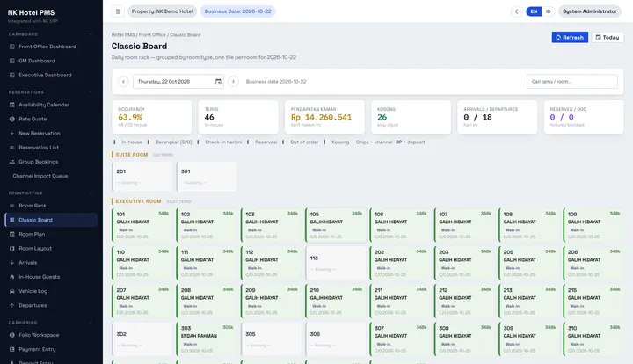Image resolution: width=633 pixels, height=364 pixels.
Task: Open the System Administrator user menu
Action: click(x=590, y=11)
